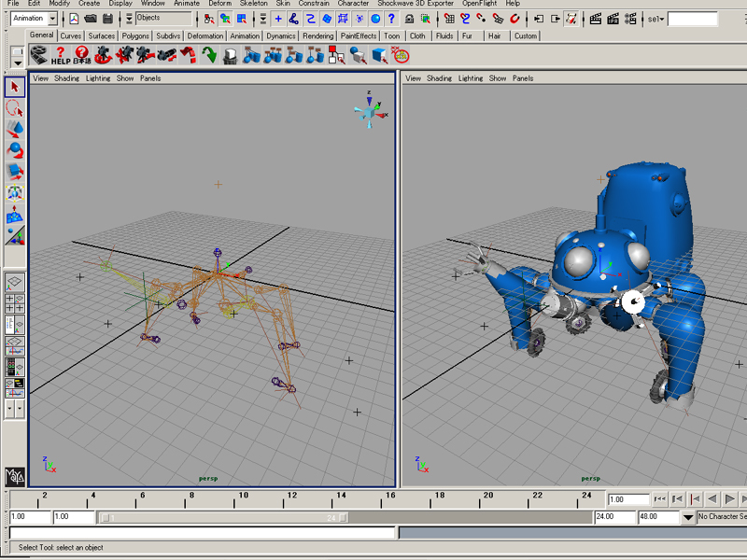This screenshot has width=747, height=560.
Task: Pick the Rotate tool in toolbox
Action: [x=14, y=150]
